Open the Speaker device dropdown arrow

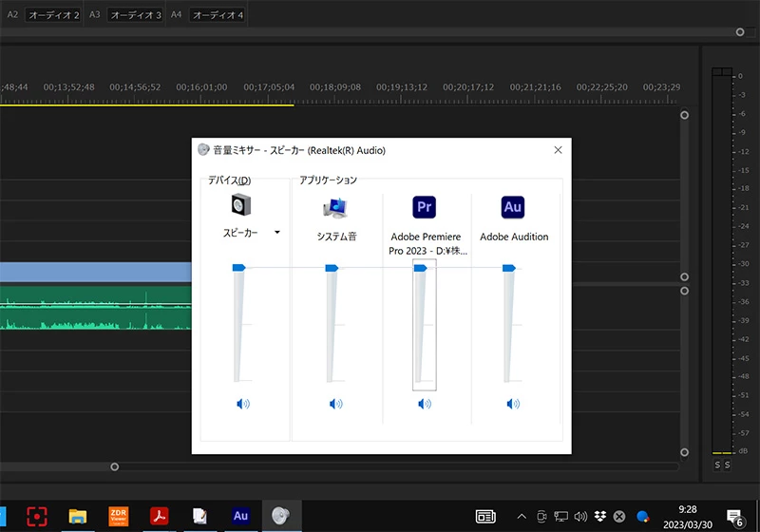(x=277, y=232)
